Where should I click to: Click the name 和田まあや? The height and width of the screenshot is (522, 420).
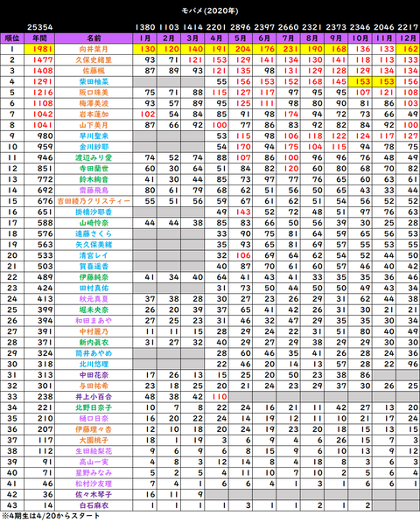coord(94,321)
